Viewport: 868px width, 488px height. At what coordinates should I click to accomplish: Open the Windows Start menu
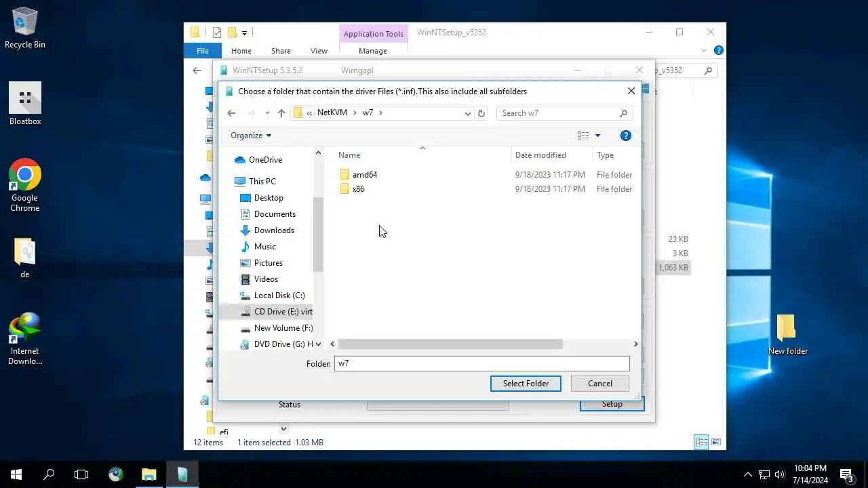pyautogui.click(x=16, y=474)
